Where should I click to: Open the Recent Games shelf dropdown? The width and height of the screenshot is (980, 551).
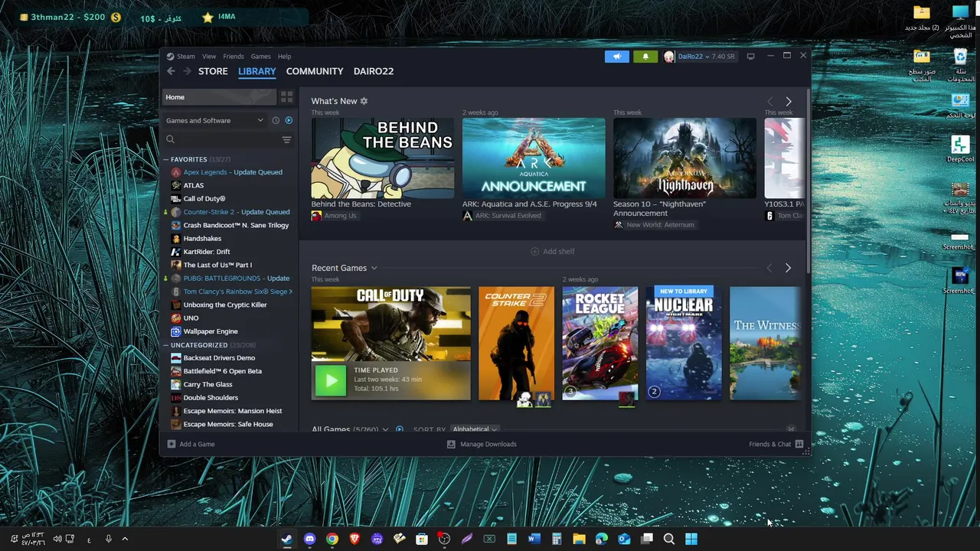[x=374, y=268]
